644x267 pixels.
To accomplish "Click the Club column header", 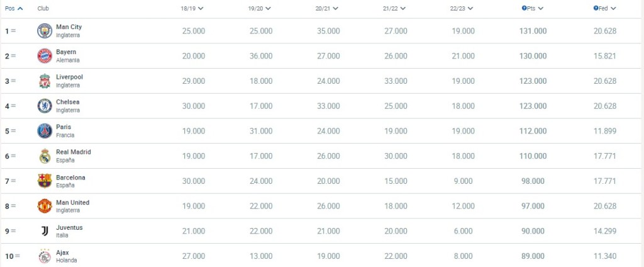I will click(x=43, y=9).
